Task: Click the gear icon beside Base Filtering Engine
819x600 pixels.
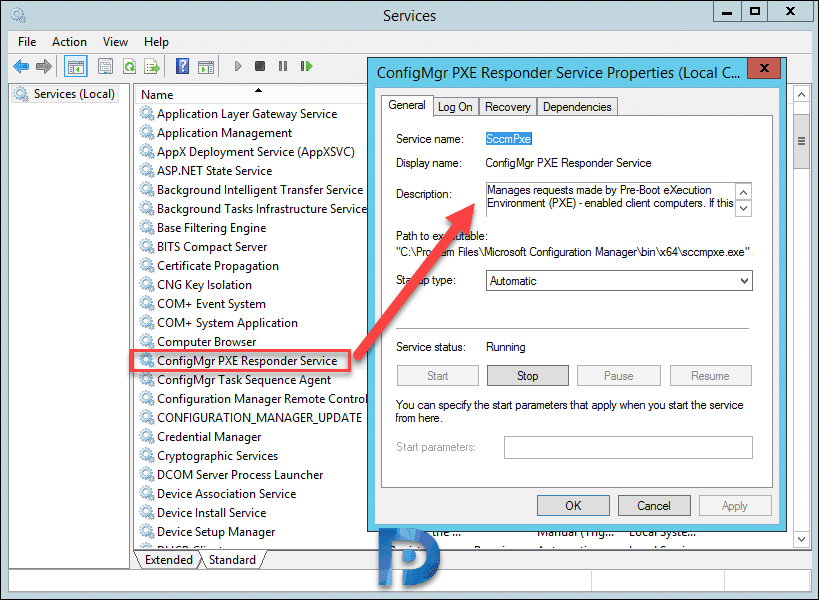Action: tap(147, 228)
